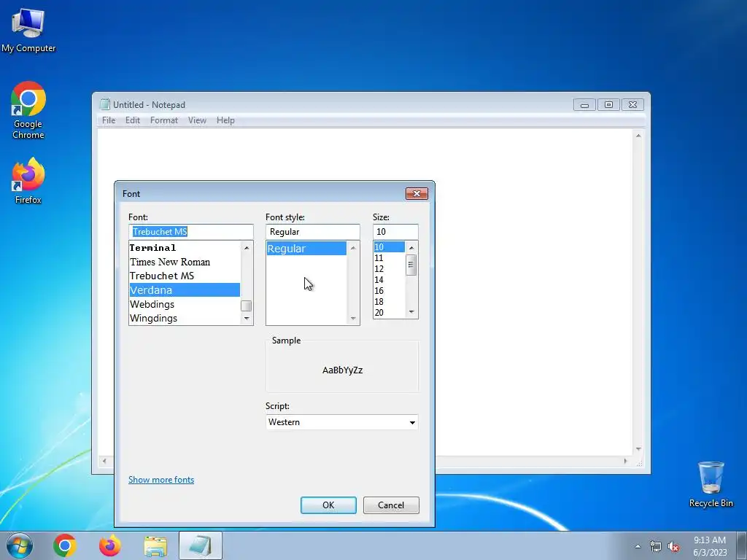The width and height of the screenshot is (747, 560).
Task: Open the network tray icon
Action: 656,546
